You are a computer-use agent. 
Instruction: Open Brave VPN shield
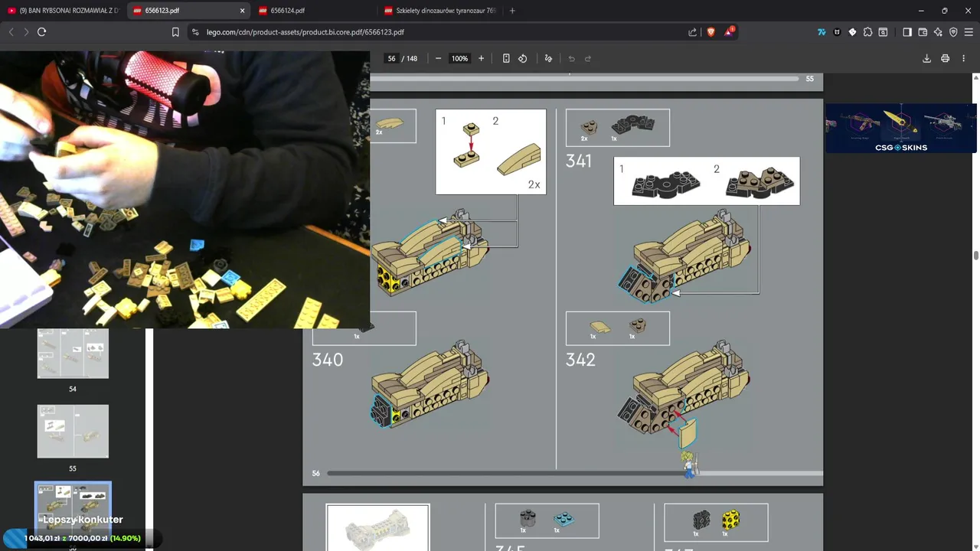(x=953, y=32)
